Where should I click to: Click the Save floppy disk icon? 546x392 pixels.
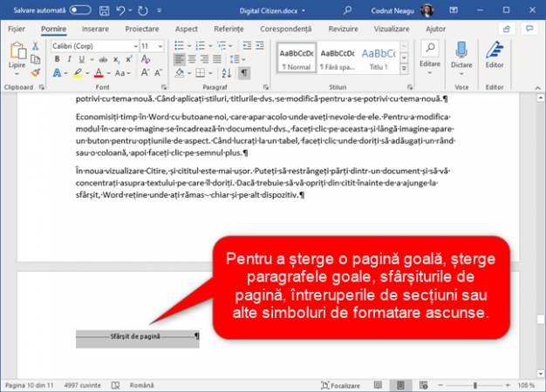(104, 10)
